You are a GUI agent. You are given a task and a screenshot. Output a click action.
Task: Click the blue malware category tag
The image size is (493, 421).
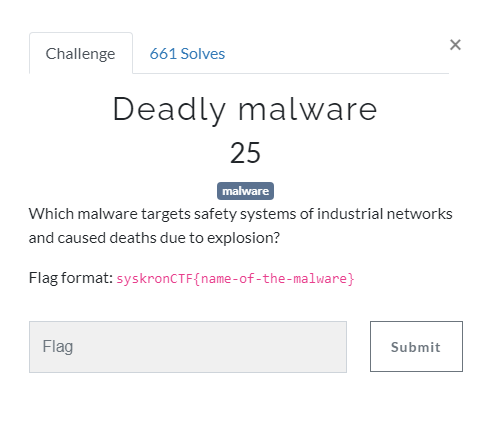coord(245,191)
